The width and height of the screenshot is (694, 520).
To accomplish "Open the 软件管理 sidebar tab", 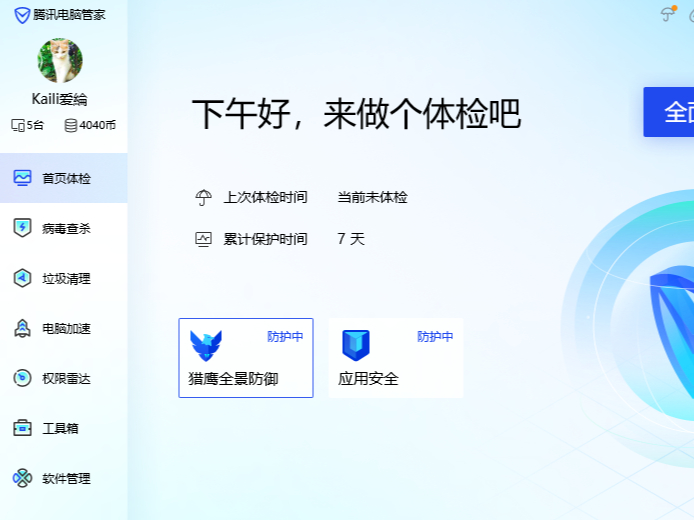I will pos(64,478).
